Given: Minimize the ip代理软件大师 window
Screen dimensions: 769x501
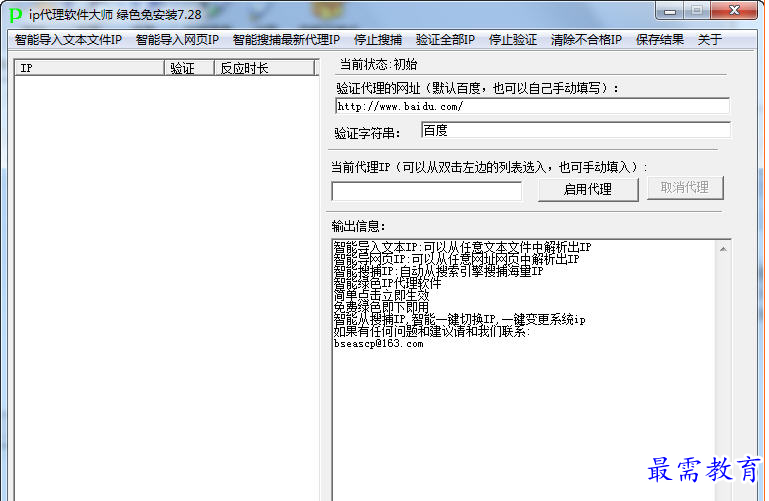Looking at the screenshot, I should tap(670, 11).
